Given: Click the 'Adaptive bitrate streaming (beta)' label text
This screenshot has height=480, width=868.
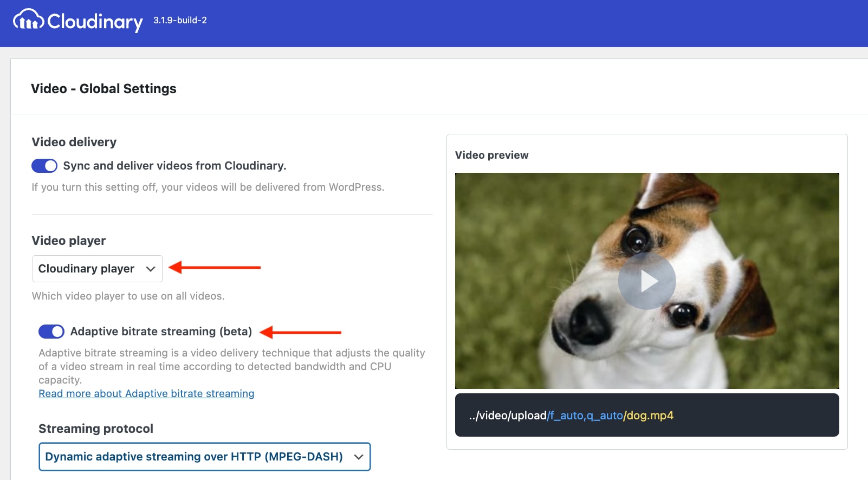Looking at the screenshot, I should (x=161, y=332).
